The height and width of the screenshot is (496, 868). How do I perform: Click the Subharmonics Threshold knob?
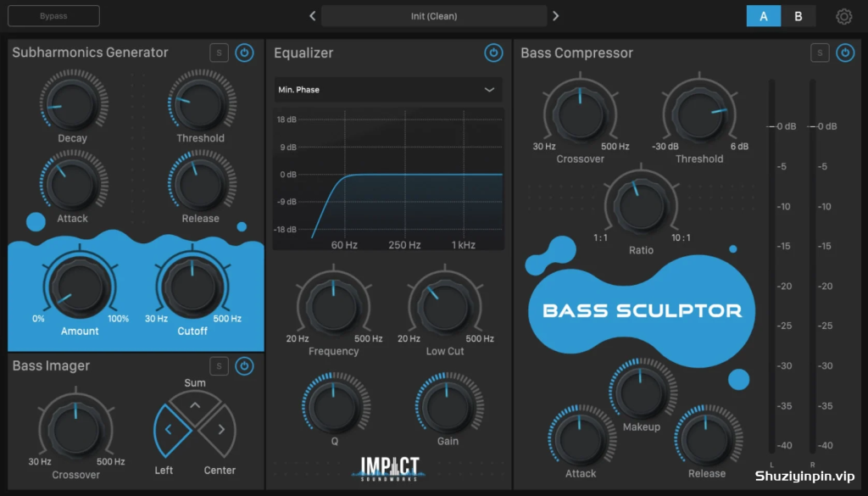202,103
